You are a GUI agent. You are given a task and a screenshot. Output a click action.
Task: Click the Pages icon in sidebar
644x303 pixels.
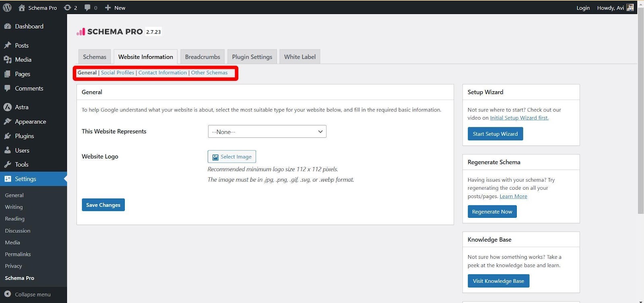click(x=8, y=74)
